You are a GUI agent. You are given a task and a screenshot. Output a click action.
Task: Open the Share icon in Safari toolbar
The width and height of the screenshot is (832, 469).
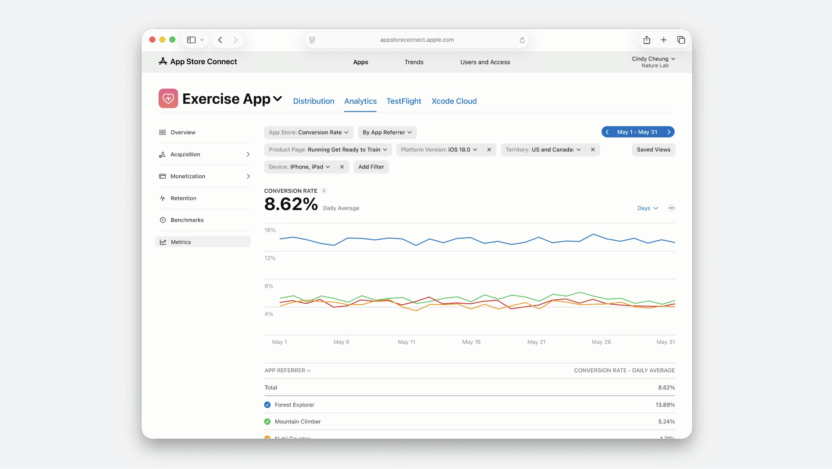[x=646, y=40]
